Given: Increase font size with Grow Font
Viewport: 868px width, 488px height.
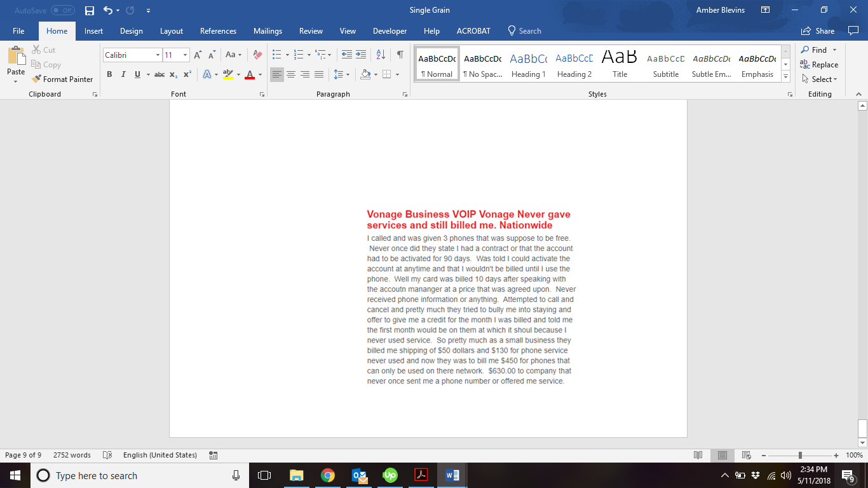Looking at the screenshot, I should point(198,55).
